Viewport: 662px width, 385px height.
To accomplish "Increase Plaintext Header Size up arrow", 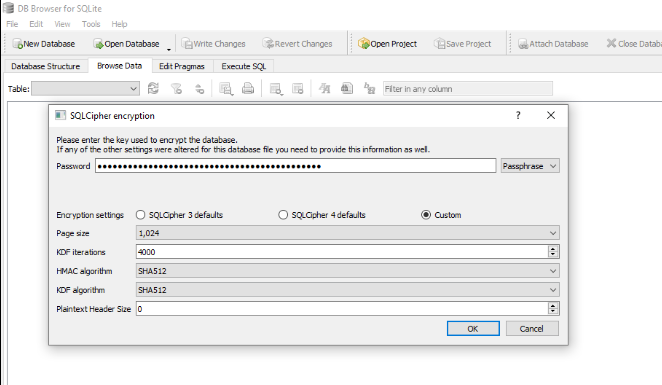I will click(553, 306).
